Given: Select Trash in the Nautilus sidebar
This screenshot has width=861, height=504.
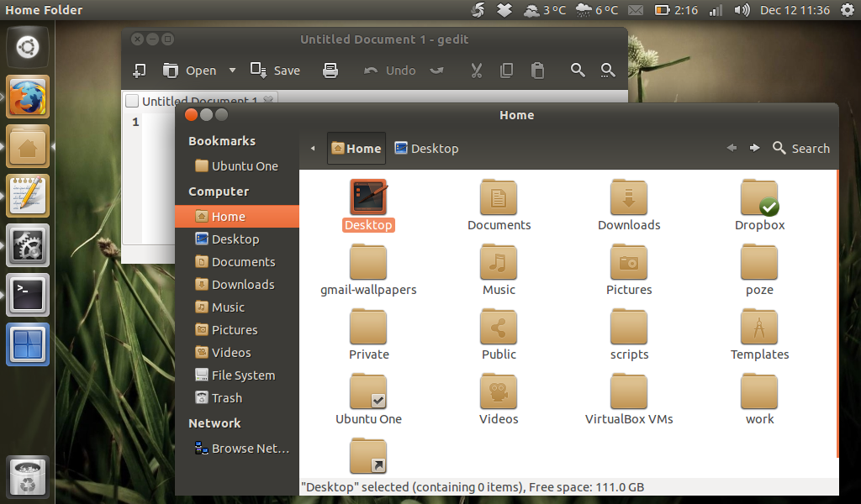Looking at the screenshot, I should click(224, 397).
